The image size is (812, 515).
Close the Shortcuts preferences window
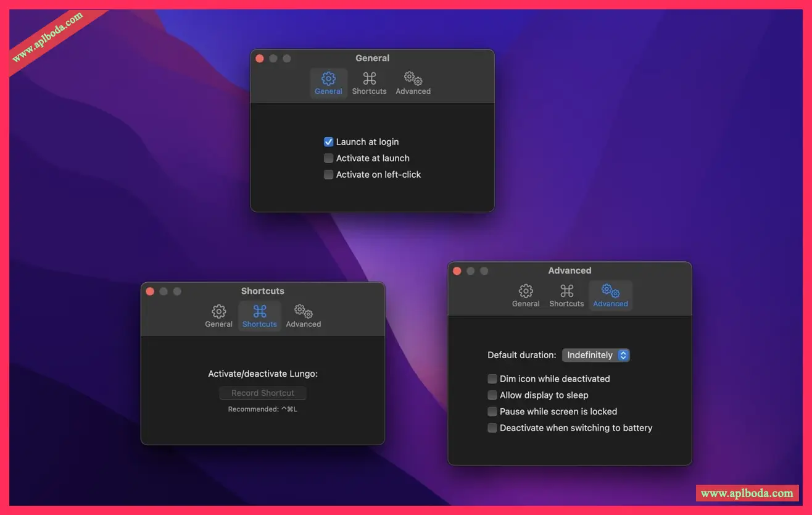[x=150, y=291]
